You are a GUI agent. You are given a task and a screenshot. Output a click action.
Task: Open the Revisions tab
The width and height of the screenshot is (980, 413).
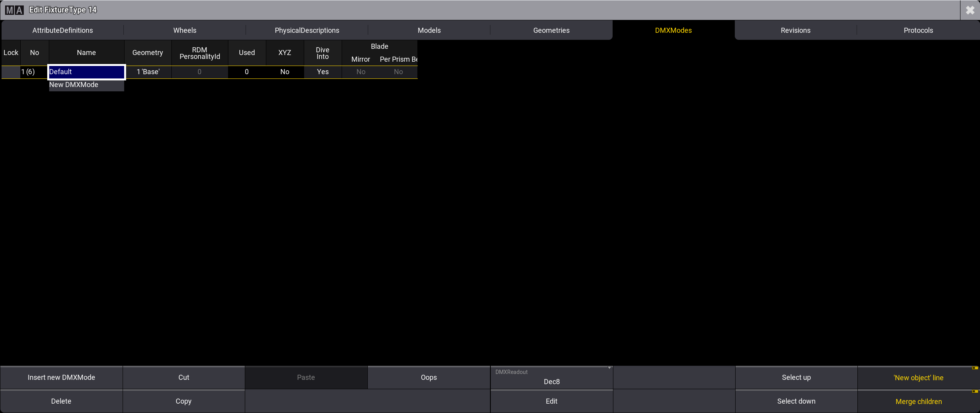(795, 30)
